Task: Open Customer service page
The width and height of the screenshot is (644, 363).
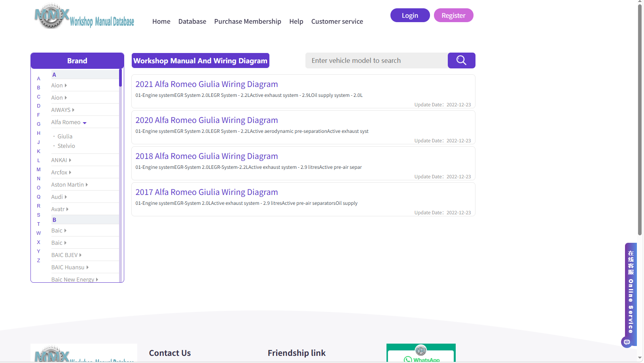Action: coord(337,21)
